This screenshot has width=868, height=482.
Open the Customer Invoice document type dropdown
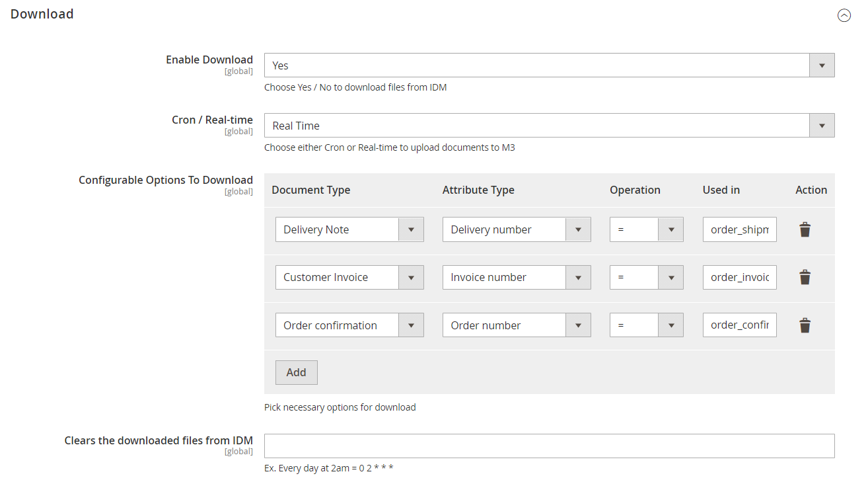349,277
